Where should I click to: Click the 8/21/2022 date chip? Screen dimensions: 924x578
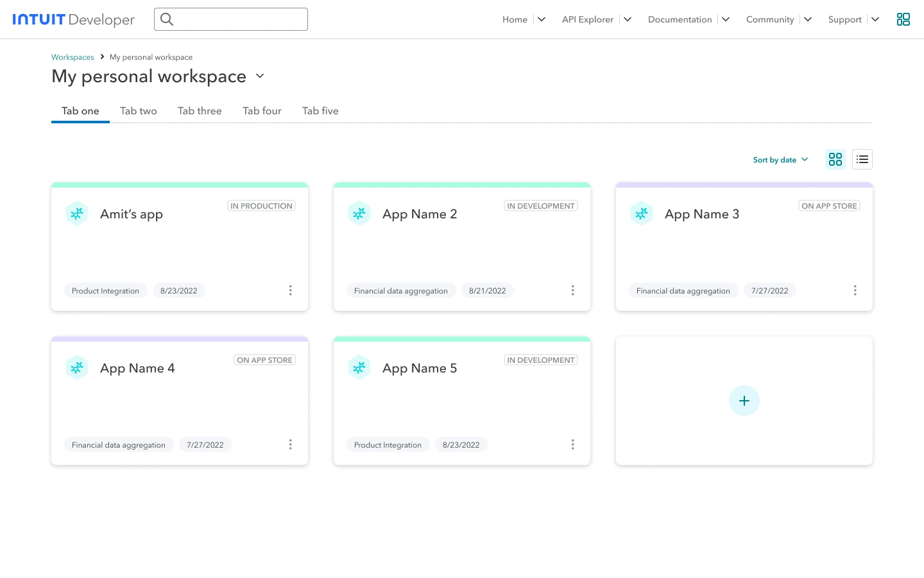488,291
